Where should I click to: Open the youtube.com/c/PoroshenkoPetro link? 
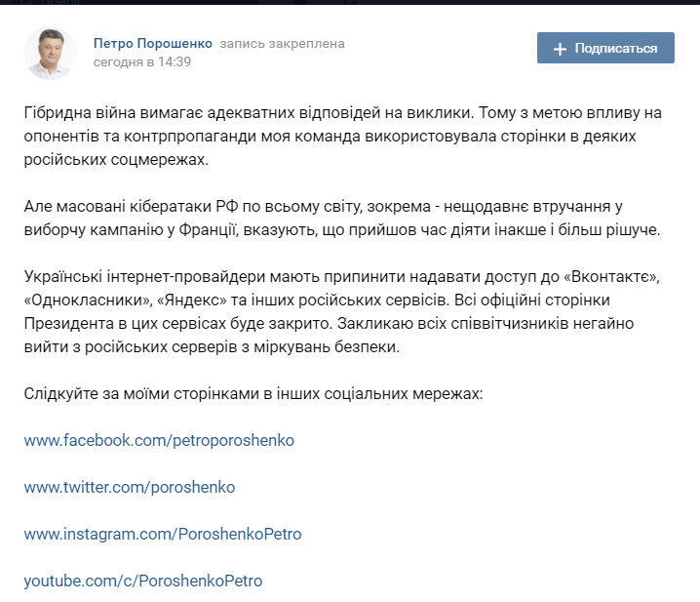(143, 581)
